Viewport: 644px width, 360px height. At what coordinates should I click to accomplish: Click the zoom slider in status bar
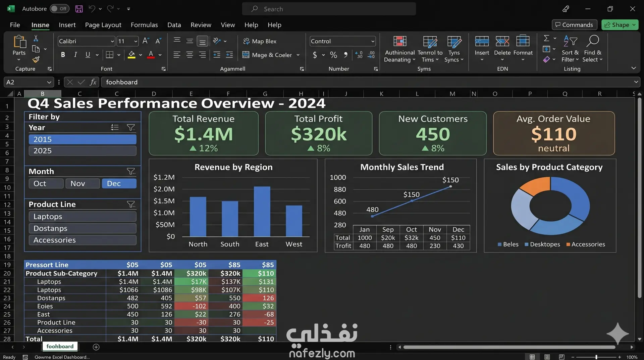[596, 357]
